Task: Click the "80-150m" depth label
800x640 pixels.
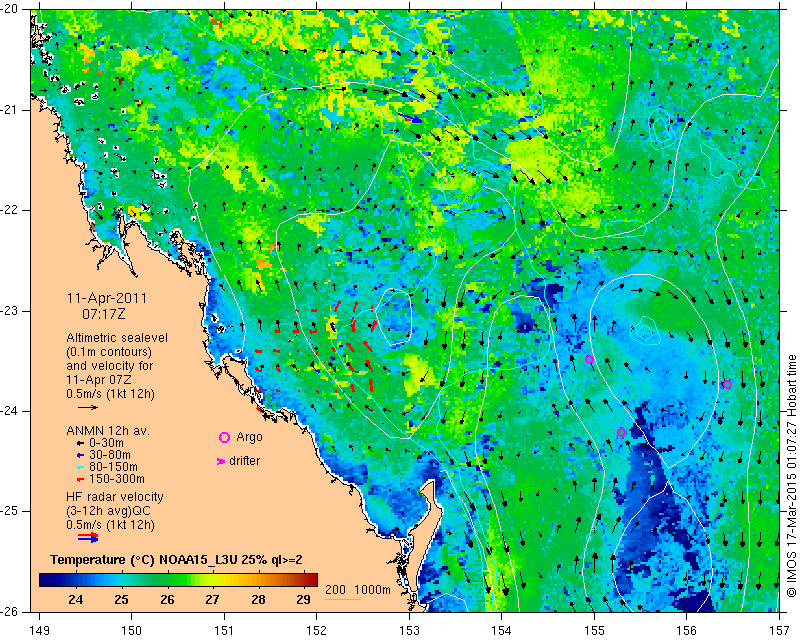Action: click(113, 467)
